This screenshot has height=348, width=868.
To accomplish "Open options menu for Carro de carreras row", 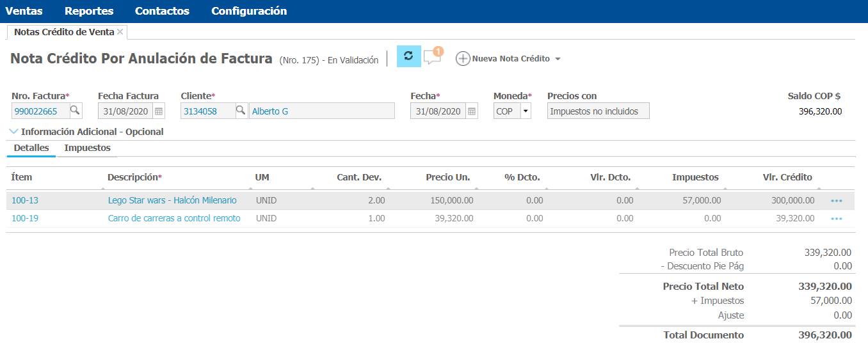I will (836, 219).
